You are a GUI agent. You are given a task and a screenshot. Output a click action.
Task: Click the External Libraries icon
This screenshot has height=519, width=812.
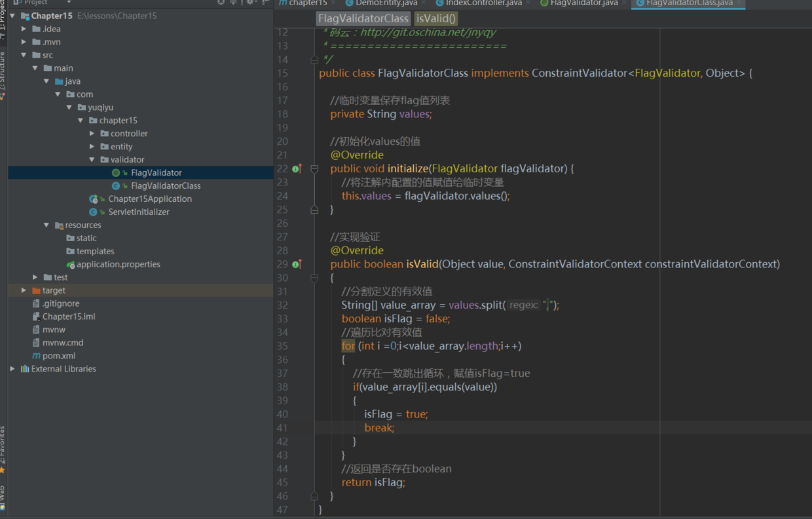(25, 369)
